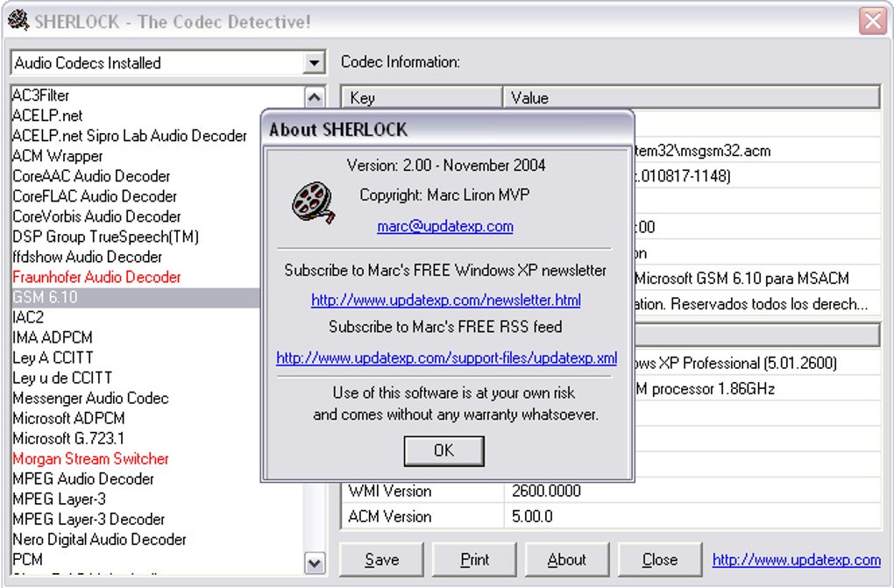
Task: Select Ley A CCITT codec
Action: pos(53,358)
